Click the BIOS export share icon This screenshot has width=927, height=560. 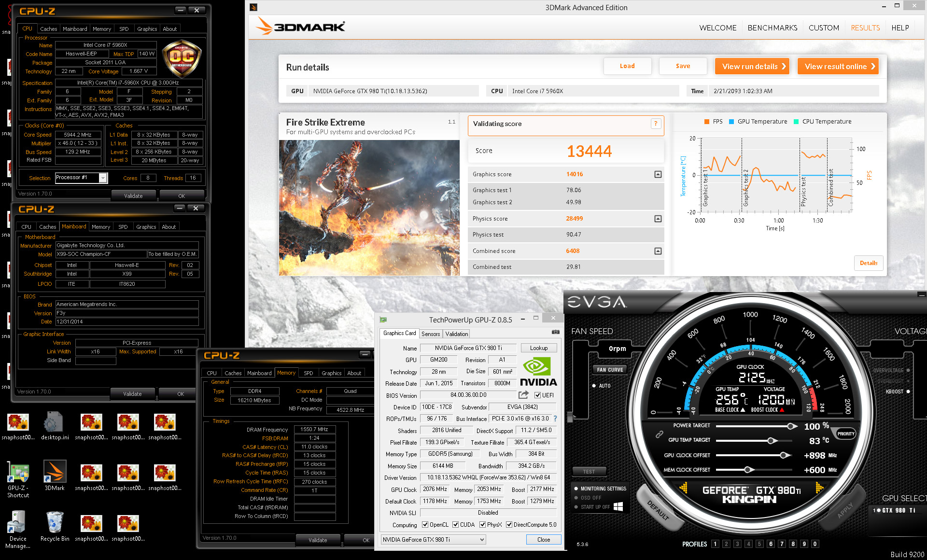click(x=523, y=395)
